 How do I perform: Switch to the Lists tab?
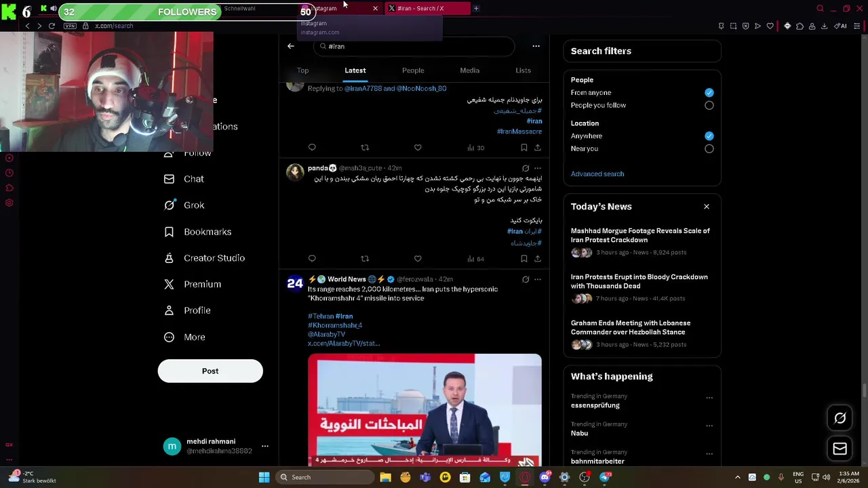click(x=523, y=70)
